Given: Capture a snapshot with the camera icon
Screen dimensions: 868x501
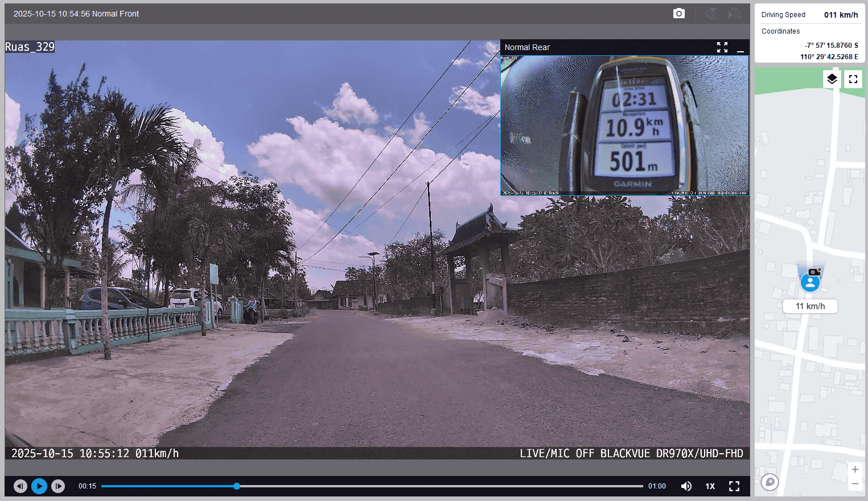Looking at the screenshot, I should (x=678, y=14).
